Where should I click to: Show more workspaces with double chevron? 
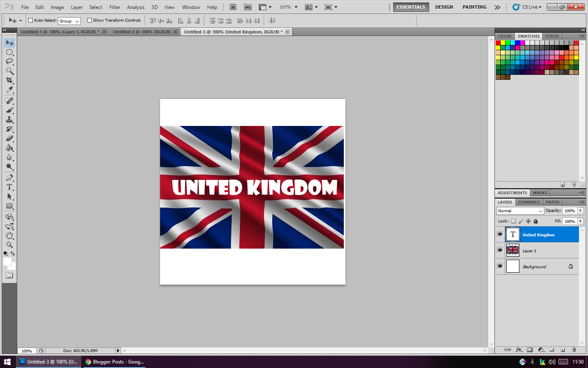point(497,7)
